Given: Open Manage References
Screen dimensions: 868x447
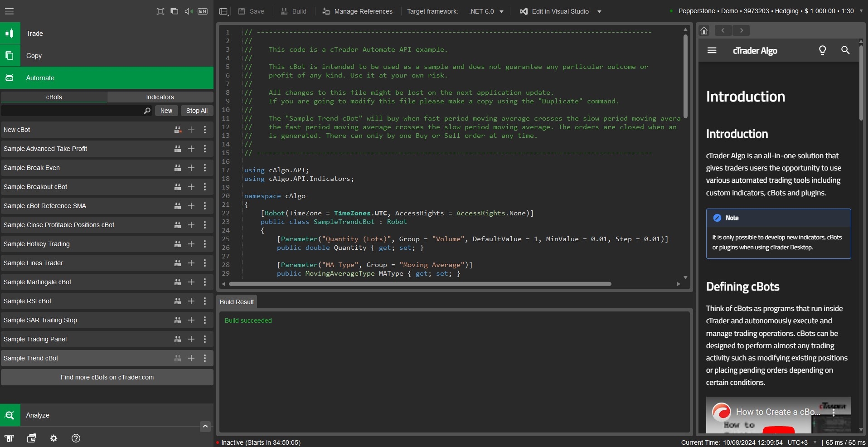Looking at the screenshot, I should [x=358, y=11].
